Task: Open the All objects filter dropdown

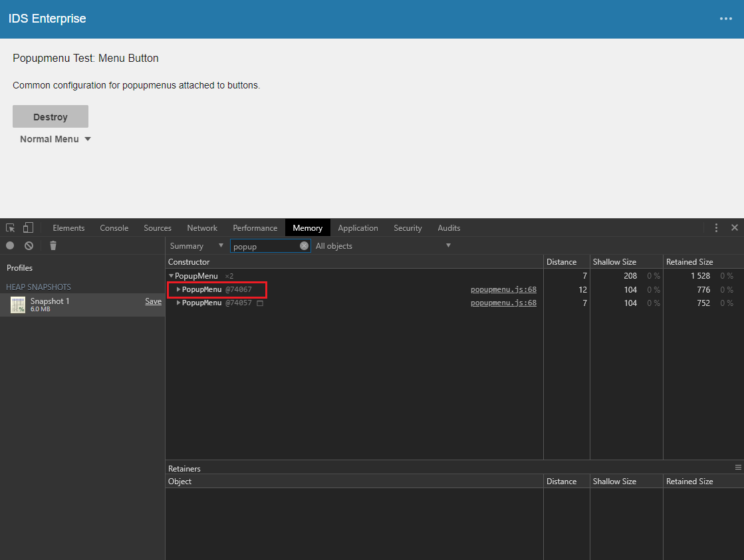Action: point(384,246)
